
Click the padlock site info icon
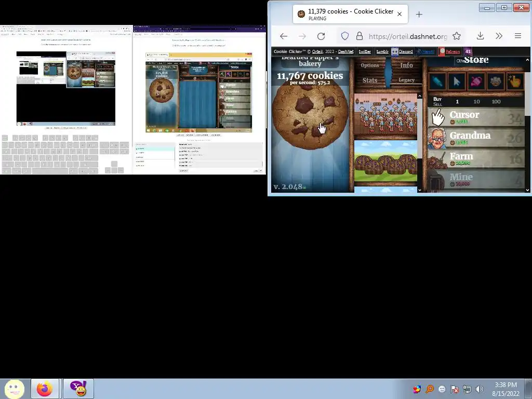tap(360, 36)
